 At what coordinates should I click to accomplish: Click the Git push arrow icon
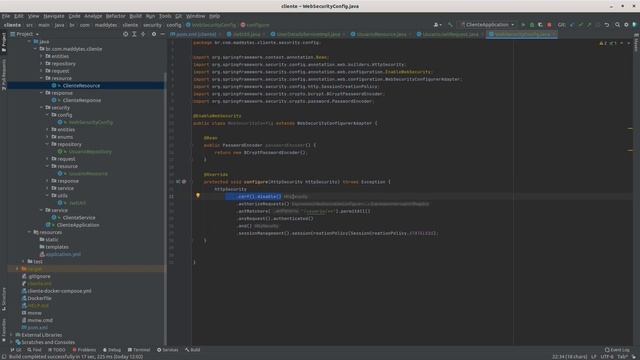(x=589, y=25)
